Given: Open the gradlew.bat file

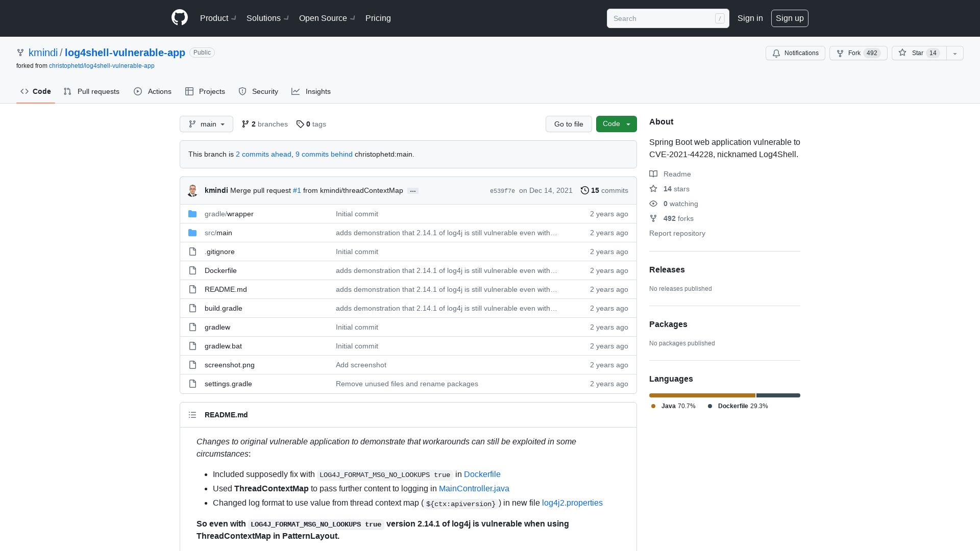Looking at the screenshot, I should 223,346.
